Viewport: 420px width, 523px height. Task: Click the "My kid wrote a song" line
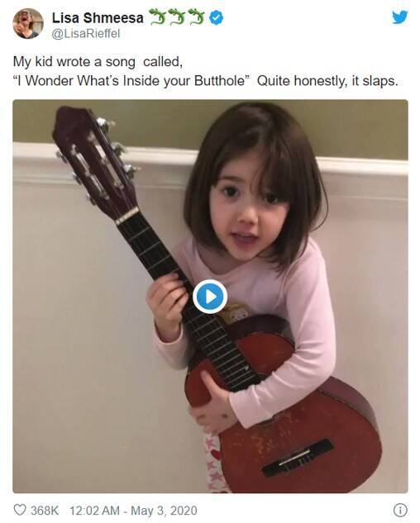[x=98, y=62]
